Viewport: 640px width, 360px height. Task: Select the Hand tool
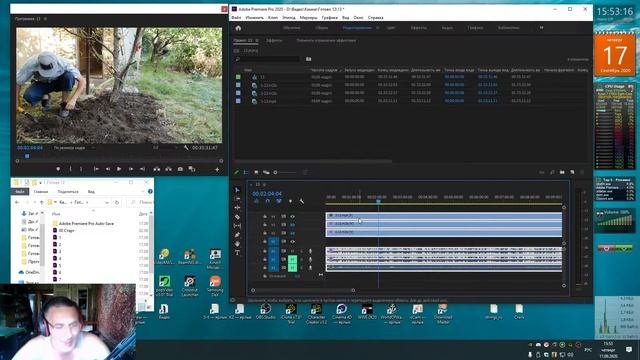(x=238, y=244)
